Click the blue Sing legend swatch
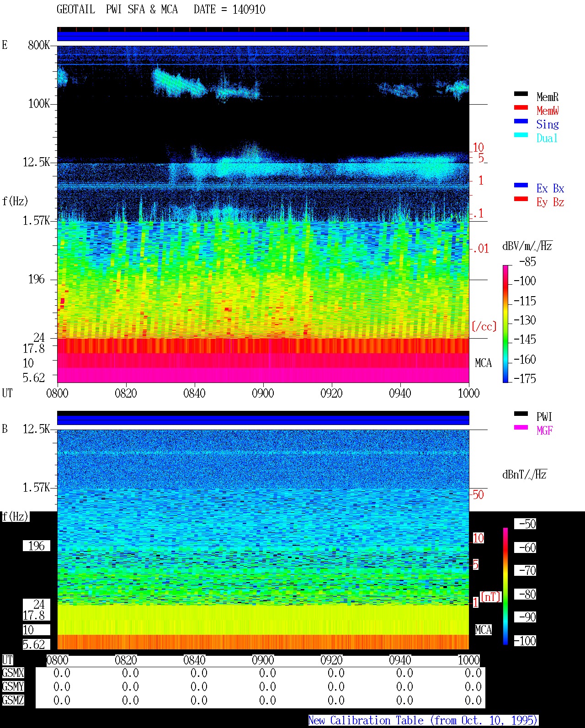This screenshot has width=585, height=728. (521, 121)
